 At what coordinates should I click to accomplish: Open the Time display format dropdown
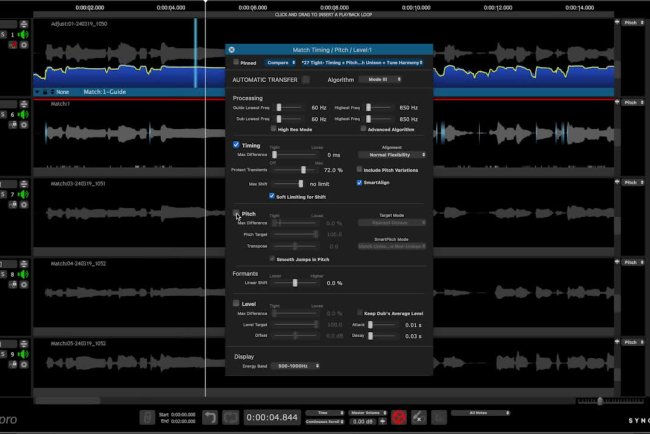coord(325,413)
